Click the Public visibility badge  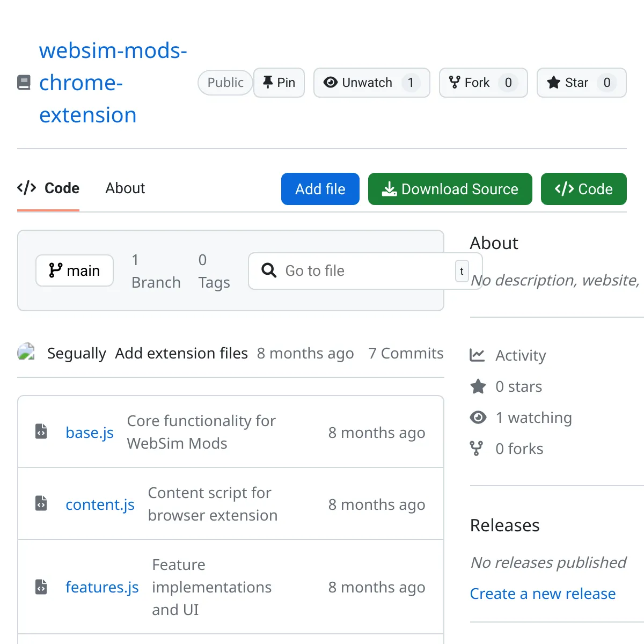225,83
